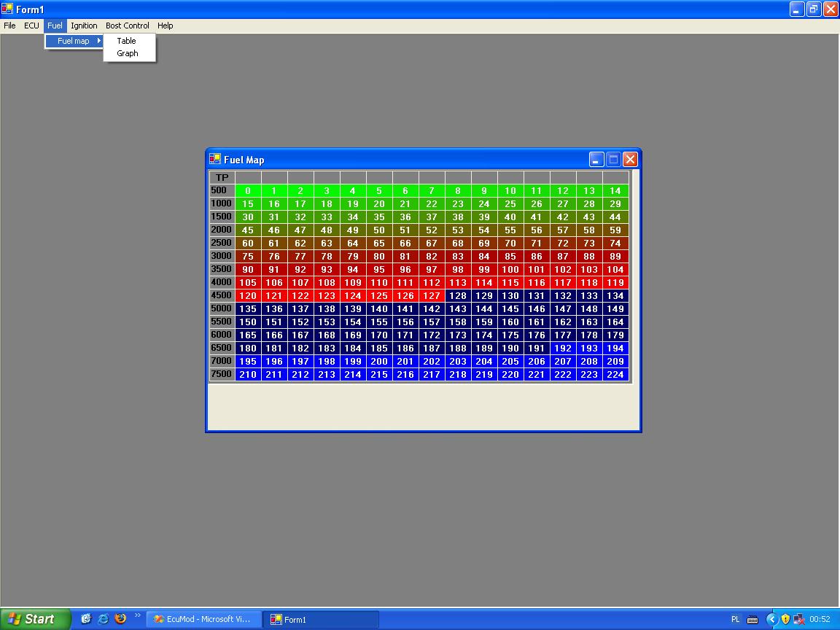Expand the Fuel map submenu
The width and height of the screenshot is (840, 630).
click(x=74, y=41)
